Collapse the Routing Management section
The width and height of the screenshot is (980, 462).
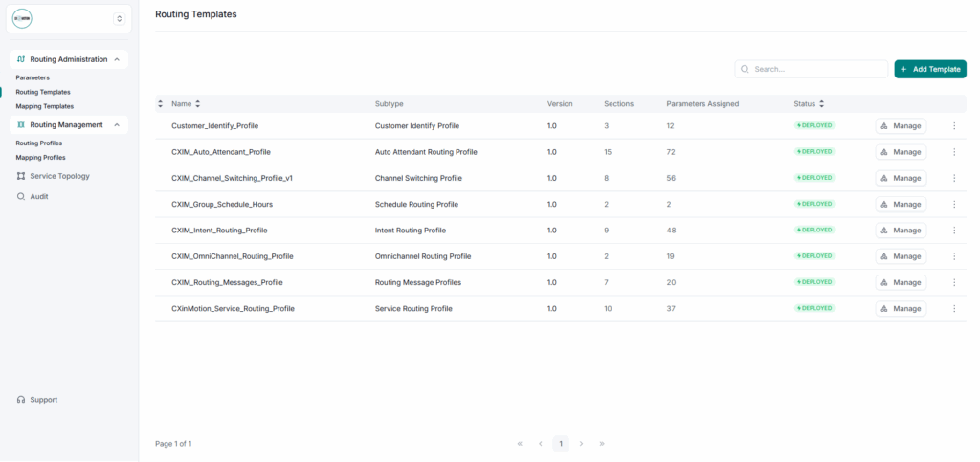117,125
